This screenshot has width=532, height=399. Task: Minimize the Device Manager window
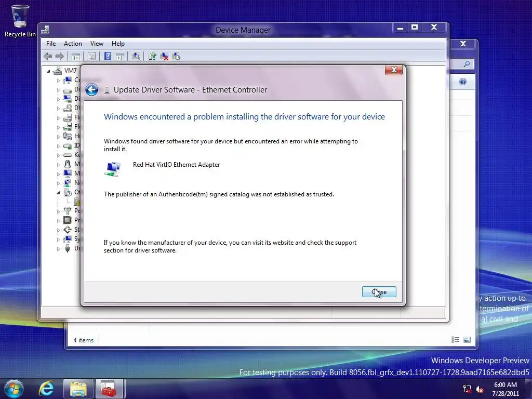[x=401, y=28]
